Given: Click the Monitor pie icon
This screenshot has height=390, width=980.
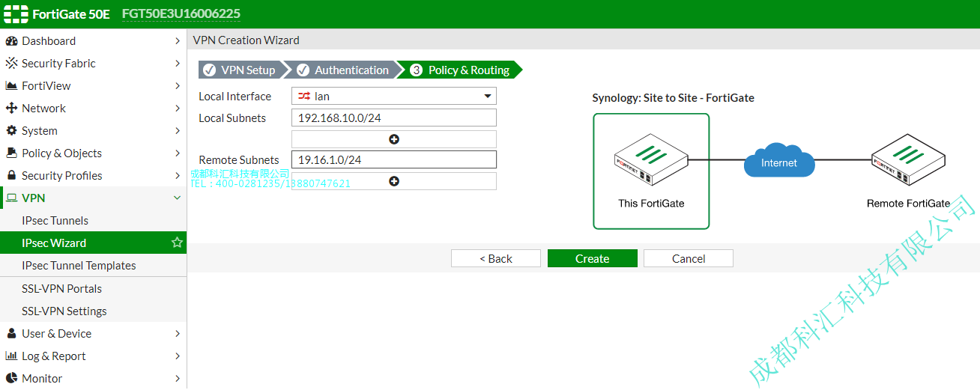Looking at the screenshot, I should (11, 379).
